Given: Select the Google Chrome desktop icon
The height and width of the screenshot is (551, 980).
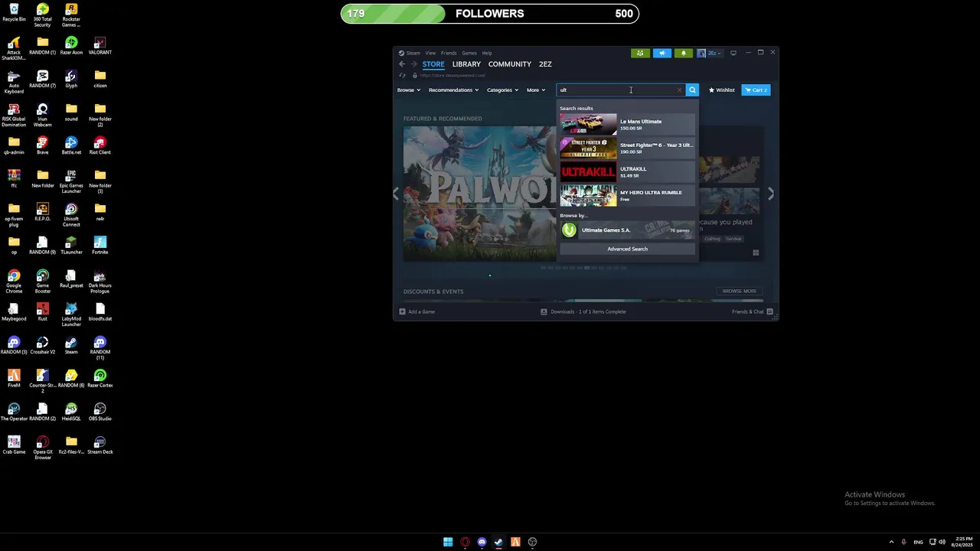Looking at the screenshot, I should [x=14, y=281].
